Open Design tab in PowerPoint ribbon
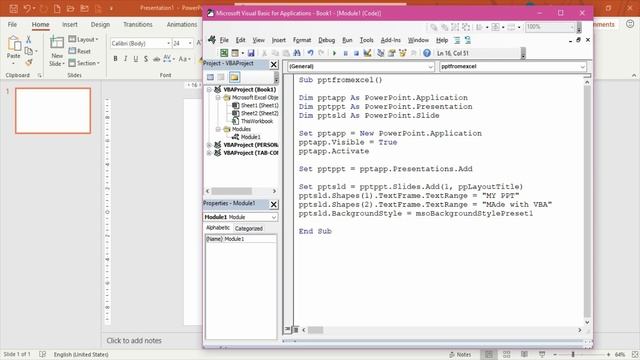 click(100, 24)
